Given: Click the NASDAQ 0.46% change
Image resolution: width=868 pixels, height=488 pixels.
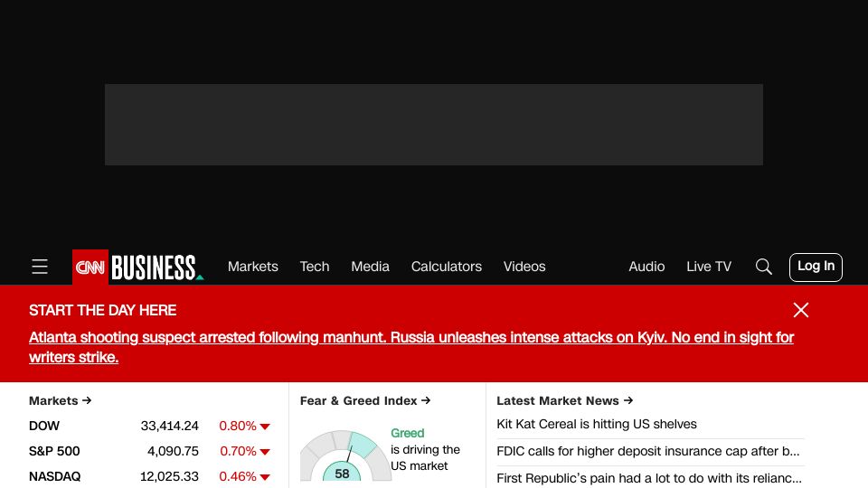Looking at the screenshot, I should click(x=244, y=476).
